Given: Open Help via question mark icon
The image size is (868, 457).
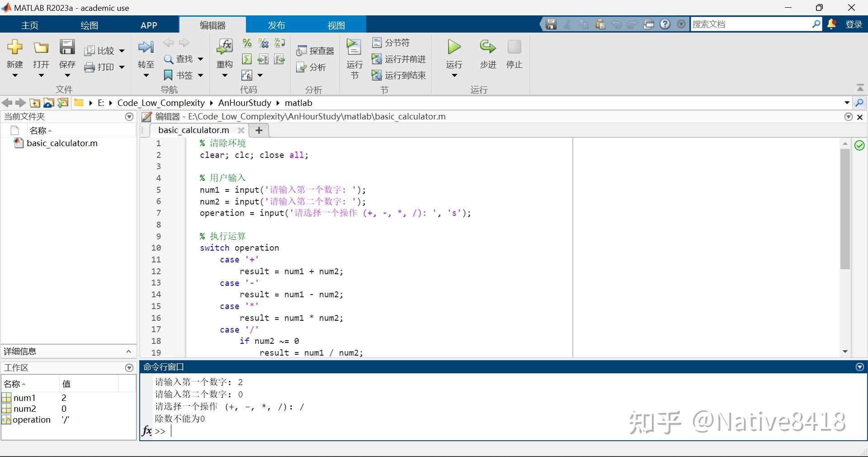Looking at the screenshot, I should 665,24.
